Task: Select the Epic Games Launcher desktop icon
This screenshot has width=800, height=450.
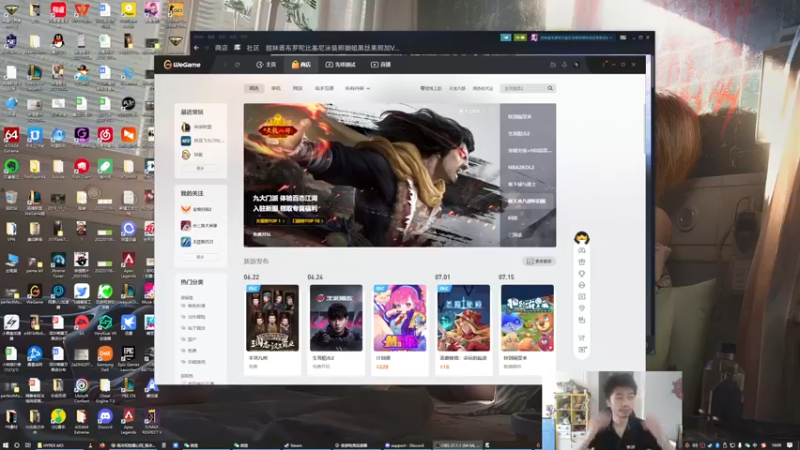Action: click(128, 357)
